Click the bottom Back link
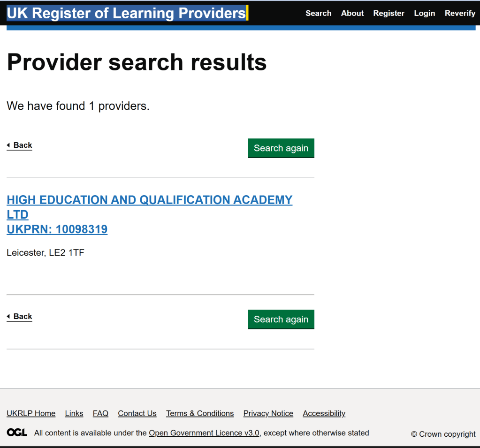The height and width of the screenshot is (448, 480). [20, 317]
